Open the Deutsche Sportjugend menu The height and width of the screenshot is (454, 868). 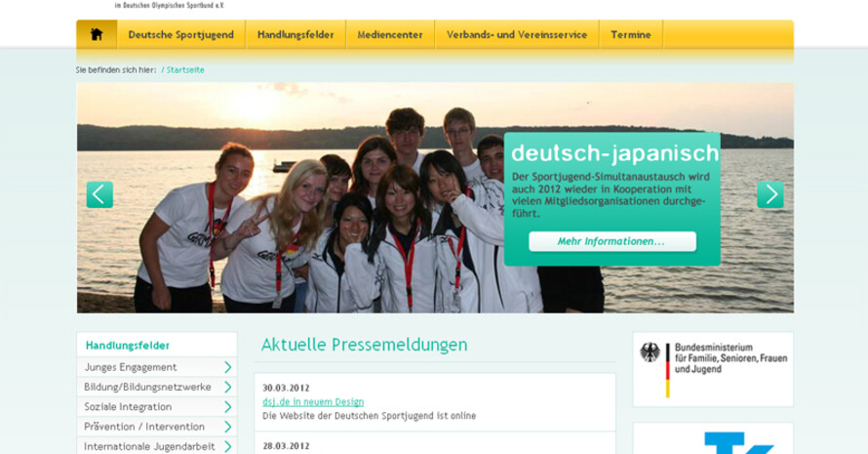point(181,34)
